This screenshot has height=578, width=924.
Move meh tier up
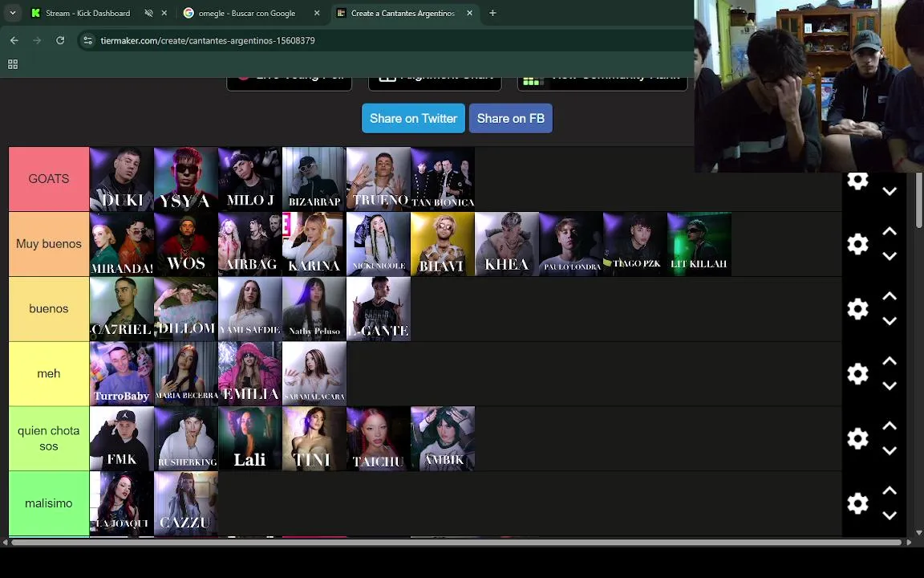click(890, 361)
